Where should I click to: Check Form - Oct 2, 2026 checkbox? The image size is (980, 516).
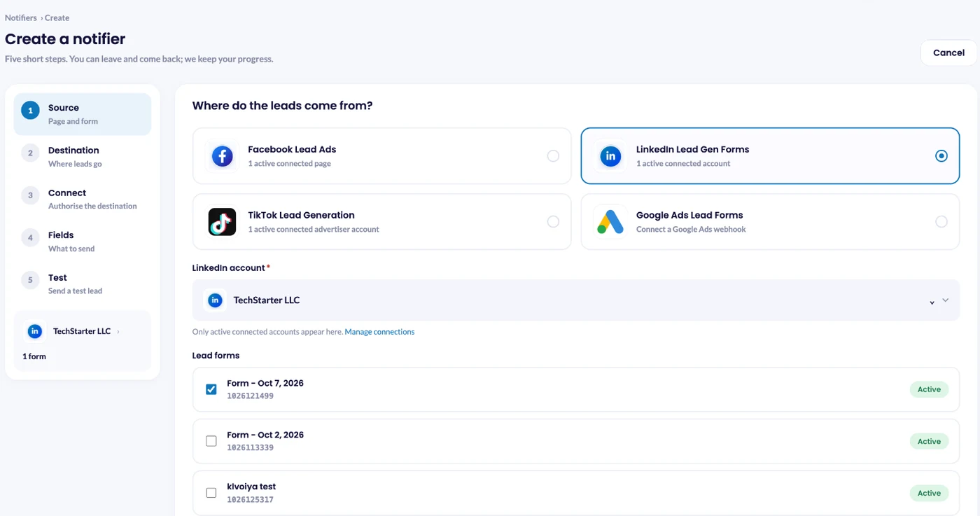click(211, 441)
